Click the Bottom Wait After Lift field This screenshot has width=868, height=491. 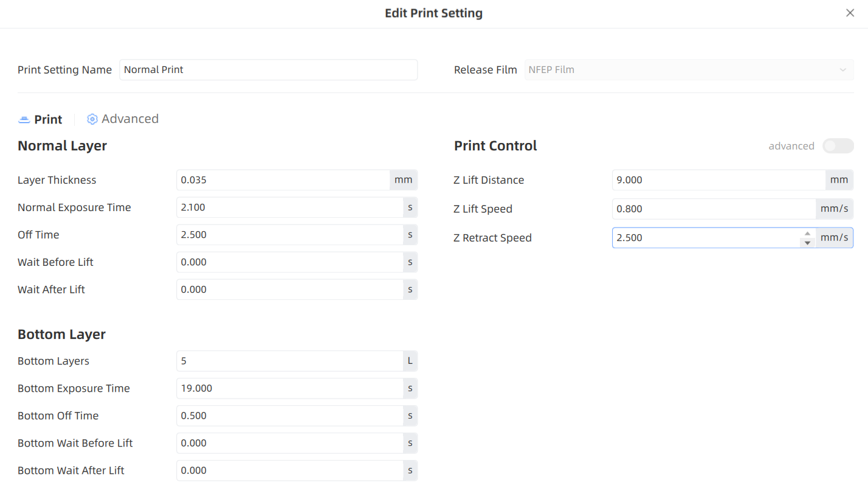[290, 470]
